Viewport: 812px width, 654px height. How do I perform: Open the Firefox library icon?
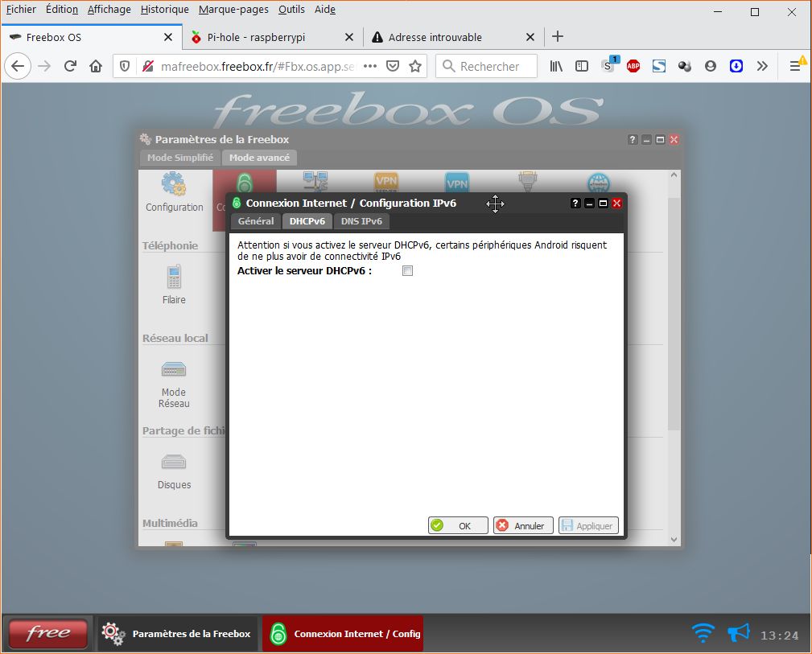[x=556, y=66]
